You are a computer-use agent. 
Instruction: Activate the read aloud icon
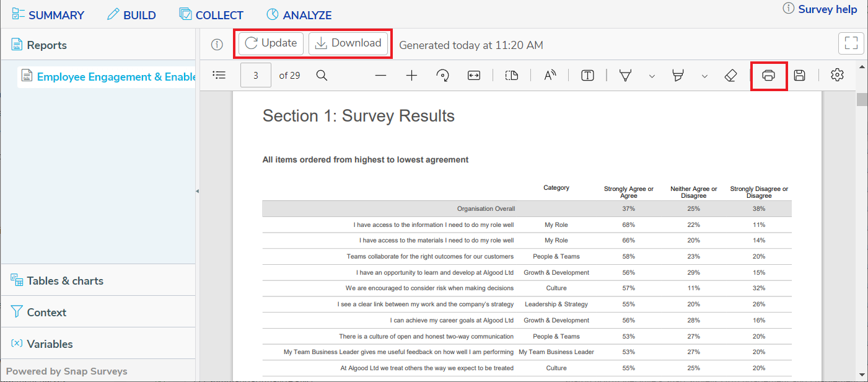point(549,74)
